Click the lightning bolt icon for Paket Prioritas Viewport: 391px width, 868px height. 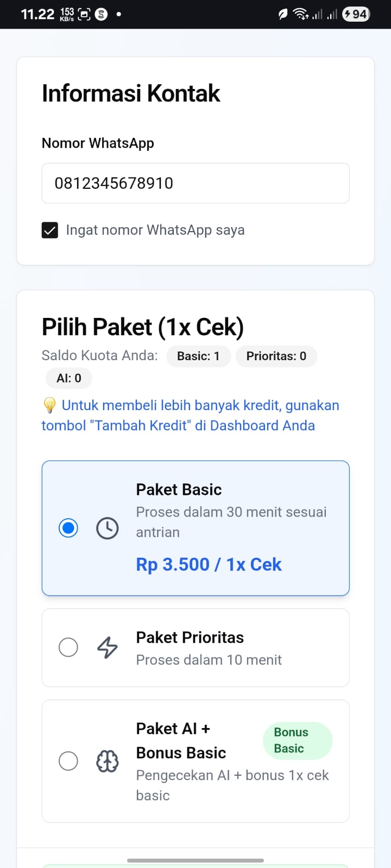pyautogui.click(x=108, y=647)
